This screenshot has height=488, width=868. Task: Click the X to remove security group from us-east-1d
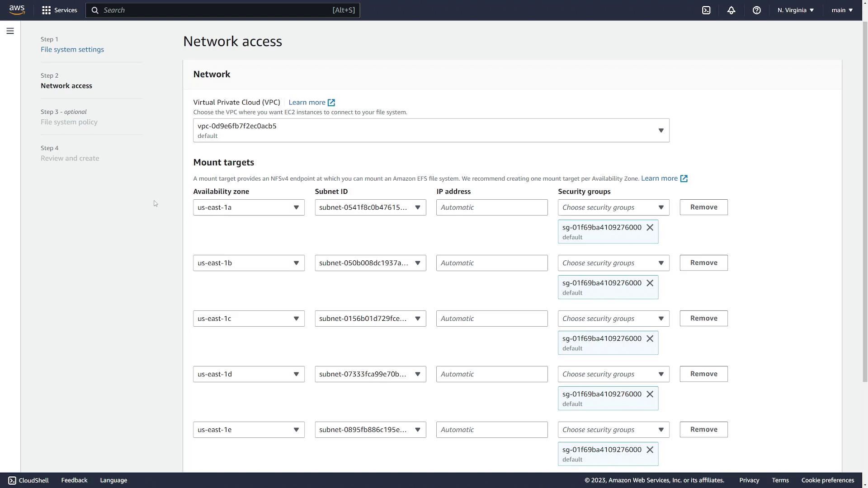click(x=651, y=394)
